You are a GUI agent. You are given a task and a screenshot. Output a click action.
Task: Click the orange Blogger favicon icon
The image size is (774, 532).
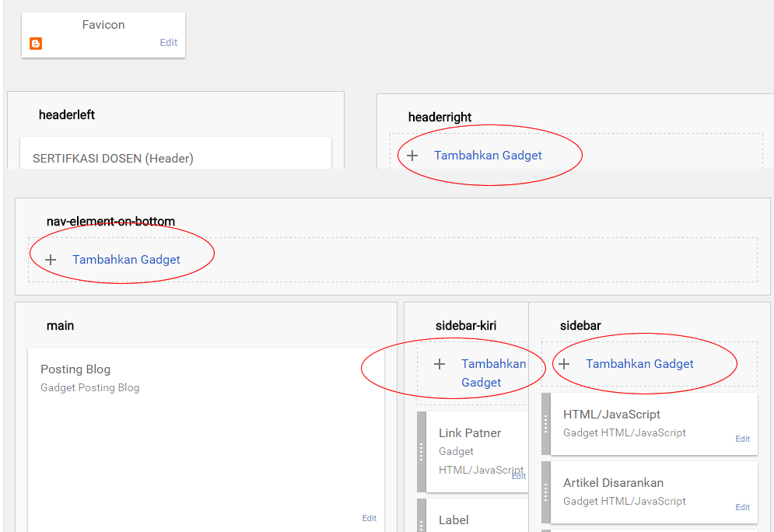pyautogui.click(x=36, y=44)
